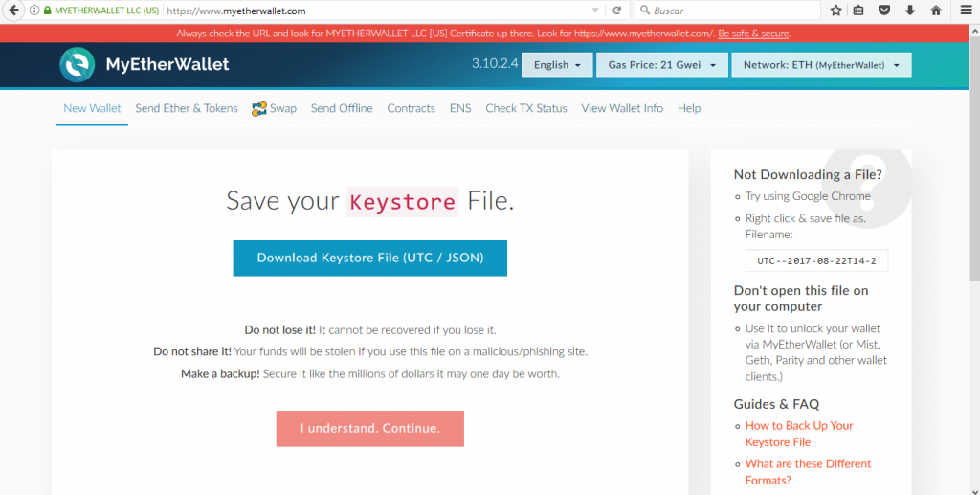The image size is (980, 495).
Task: Bookmark this page with star icon
Action: tap(836, 11)
